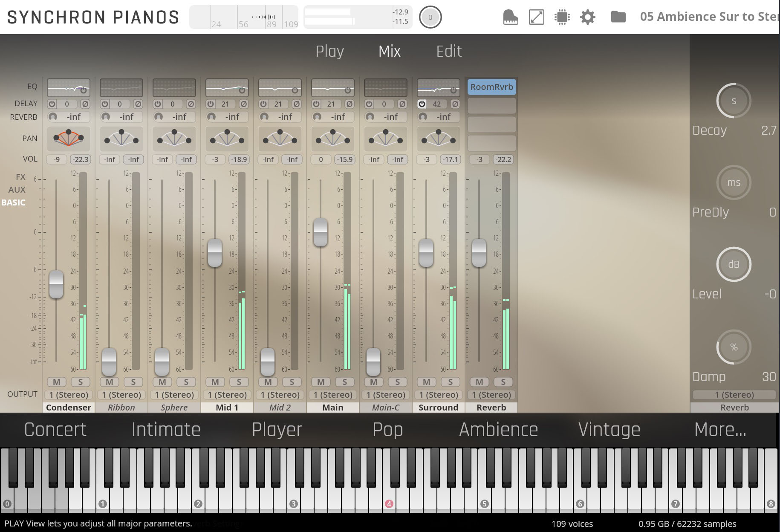
Task: Click the piano keyboard icon in the toolbar
Action: click(510, 17)
